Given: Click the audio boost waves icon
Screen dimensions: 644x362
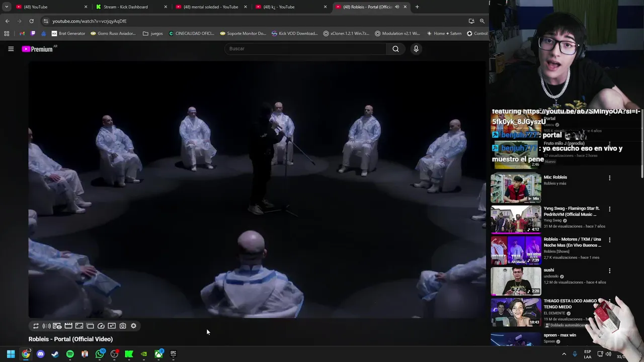Looking at the screenshot, I should [x=46, y=326].
